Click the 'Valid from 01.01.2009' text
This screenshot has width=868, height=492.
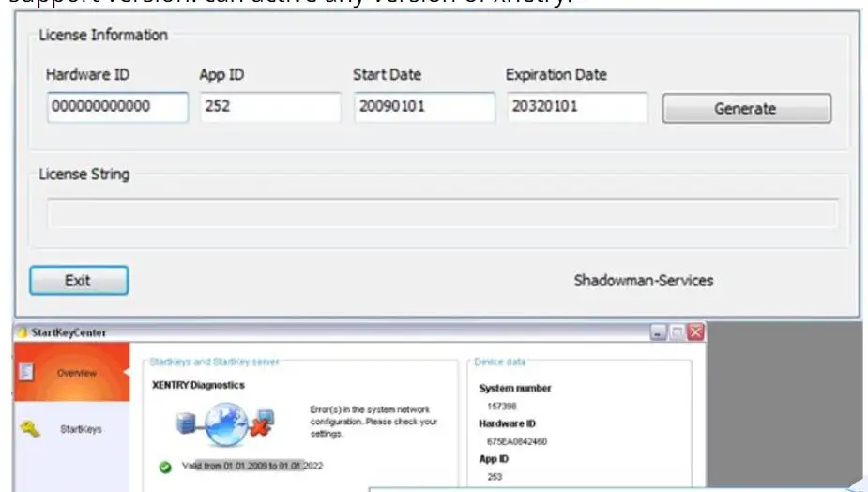(x=252, y=466)
